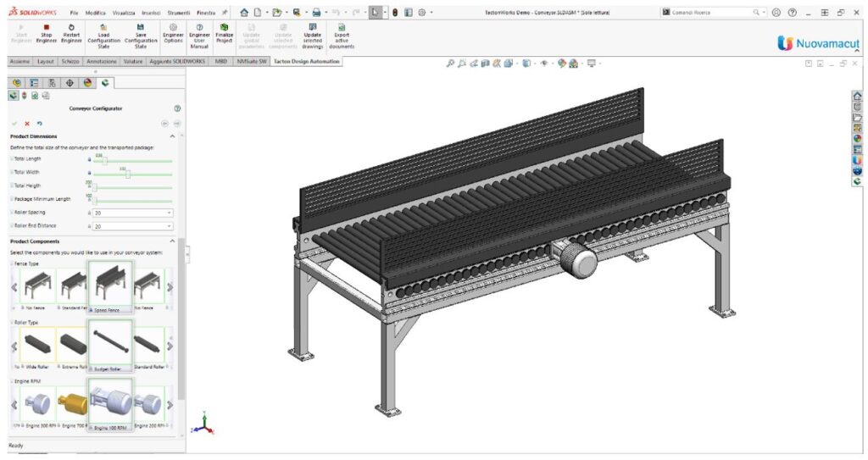
Task: Toggle the Fence Type checkbox
Action: pos(12,263)
